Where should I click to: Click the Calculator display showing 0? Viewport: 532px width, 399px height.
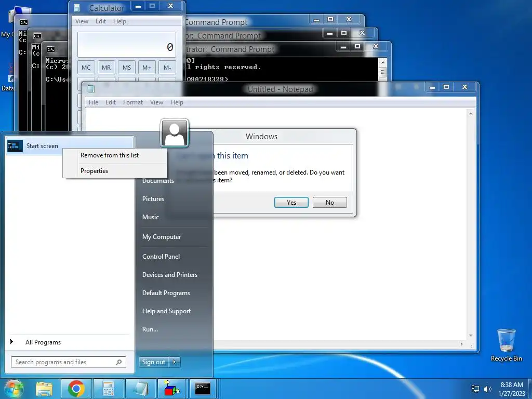click(127, 45)
